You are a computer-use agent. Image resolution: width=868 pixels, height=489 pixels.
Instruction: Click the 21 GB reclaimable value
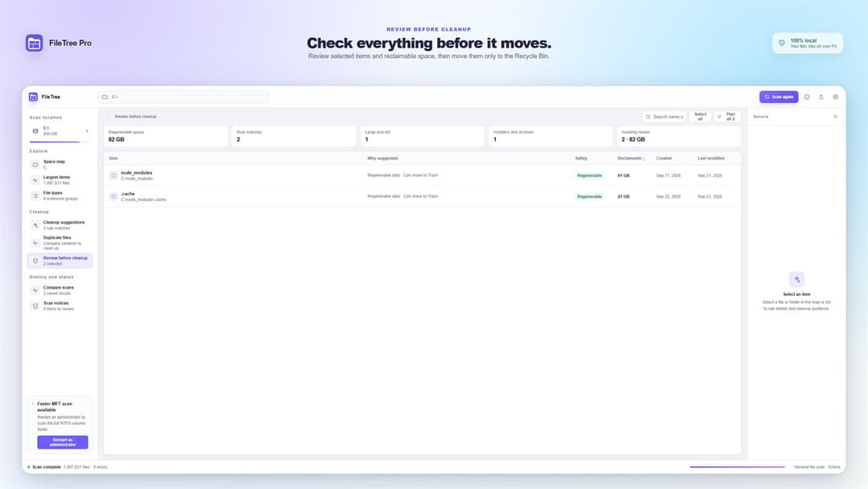coord(624,196)
